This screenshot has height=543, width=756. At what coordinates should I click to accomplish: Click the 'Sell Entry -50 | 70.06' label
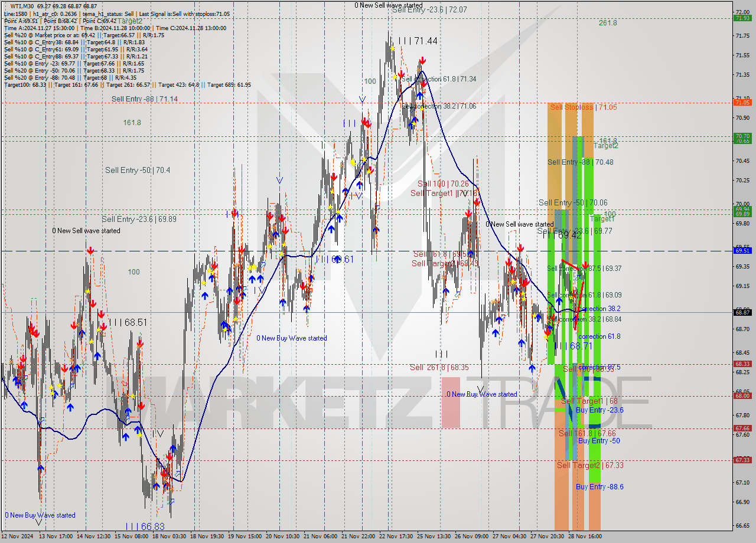pyautogui.click(x=573, y=203)
